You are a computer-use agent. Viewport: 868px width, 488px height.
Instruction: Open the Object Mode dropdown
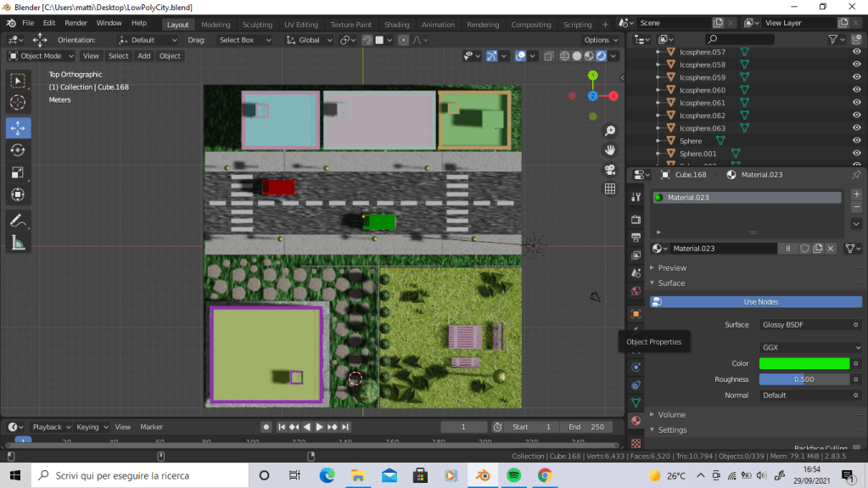[42, 56]
